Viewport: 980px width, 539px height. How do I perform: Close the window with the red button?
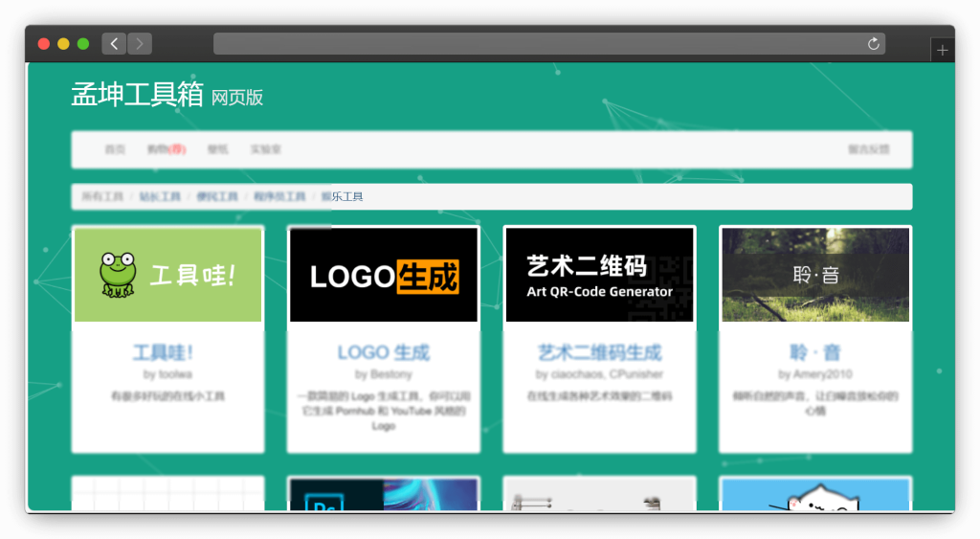pyautogui.click(x=44, y=44)
